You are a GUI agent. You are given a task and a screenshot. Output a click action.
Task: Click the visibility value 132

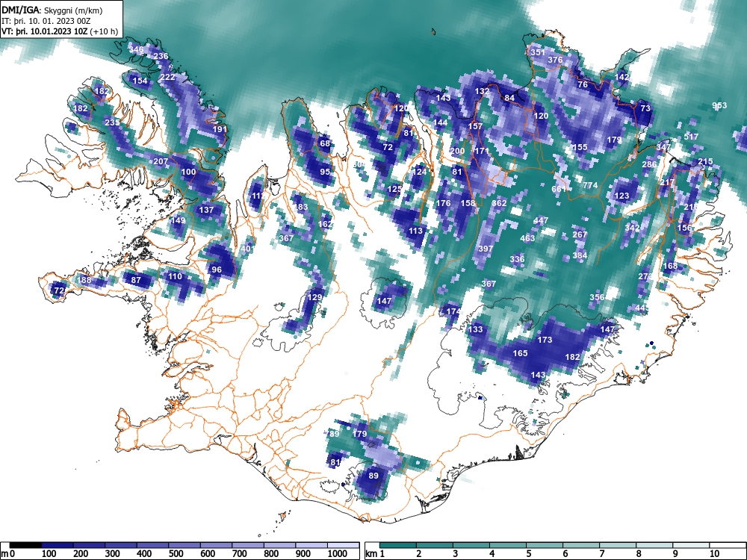(x=482, y=91)
